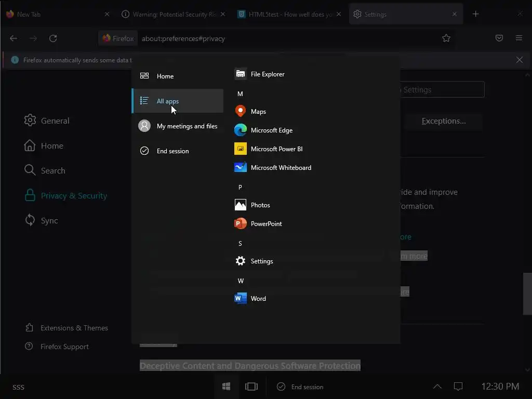Select All apps in the start menu
The image size is (532, 399).
(178, 101)
